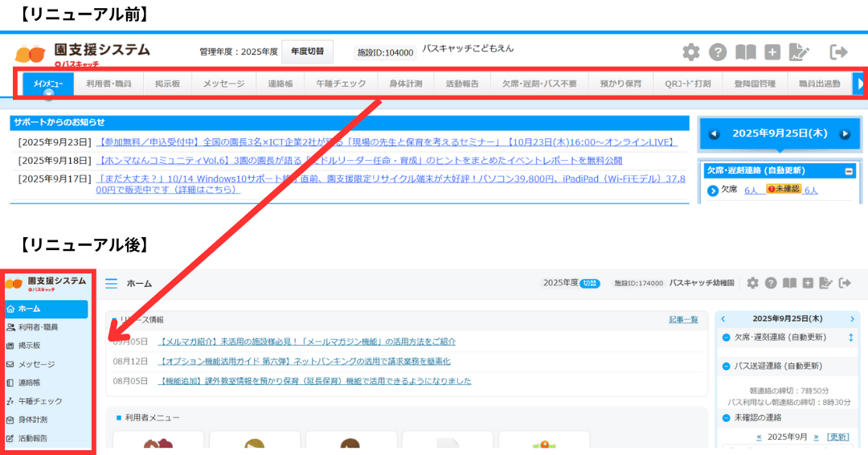Screen dimensions: 868x455
Task: Open the メルマガ紹介 release article link
Action: [307, 342]
